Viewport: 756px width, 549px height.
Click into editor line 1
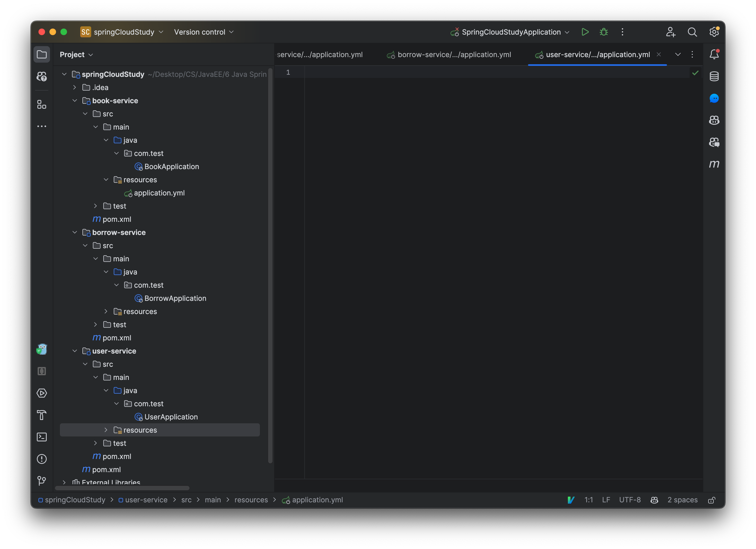pos(497,72)
